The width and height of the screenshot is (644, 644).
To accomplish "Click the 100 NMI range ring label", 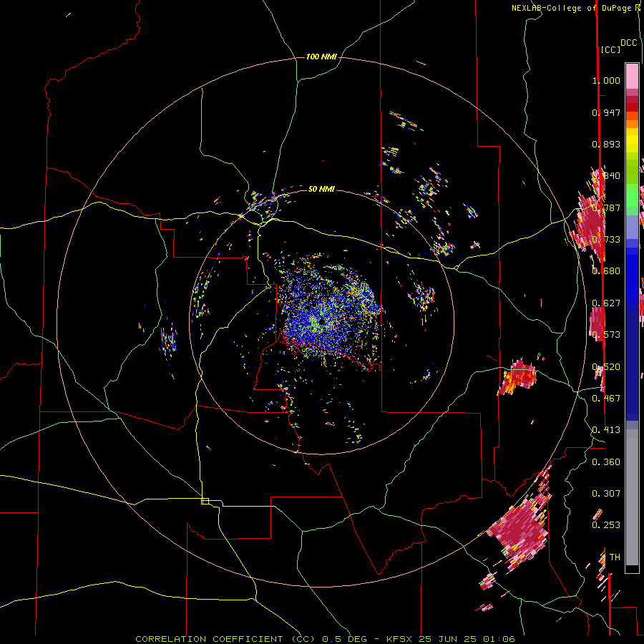I will 321,57.
